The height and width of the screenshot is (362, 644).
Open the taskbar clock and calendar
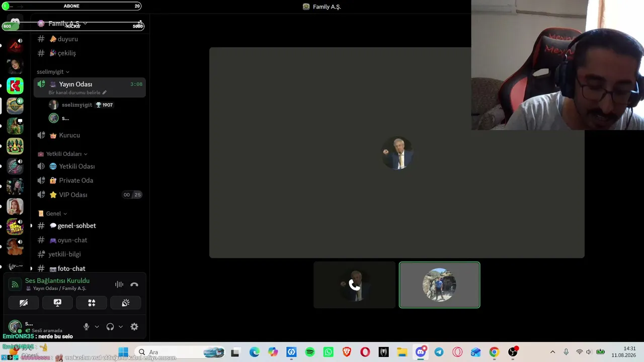[x=624, y=352]
